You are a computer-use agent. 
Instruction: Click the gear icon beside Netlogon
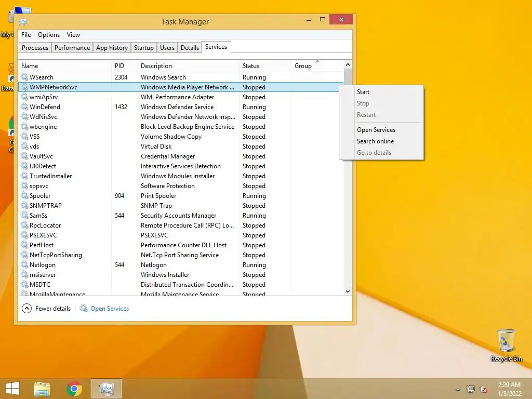(x=24, y=264)
